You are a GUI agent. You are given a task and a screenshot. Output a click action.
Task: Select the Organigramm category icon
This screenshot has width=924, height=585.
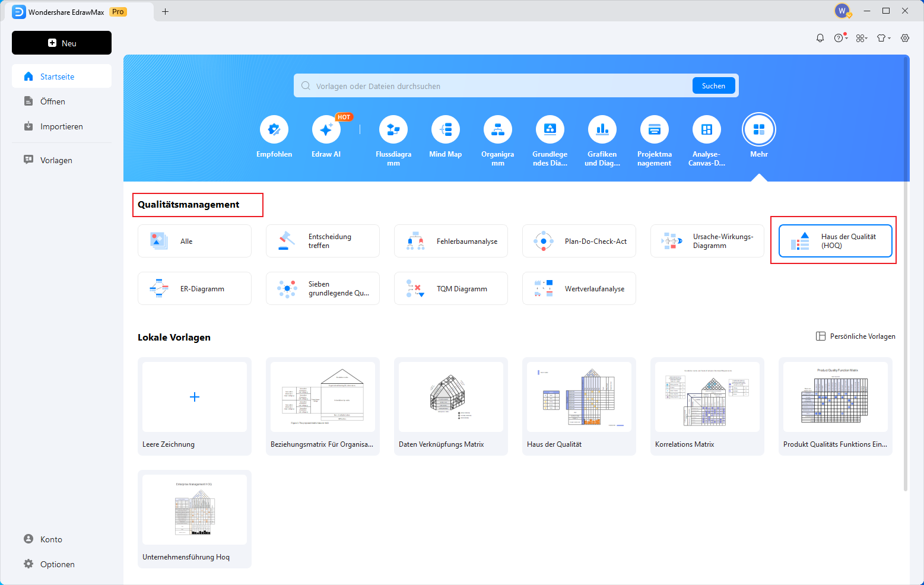pos(498,129)
